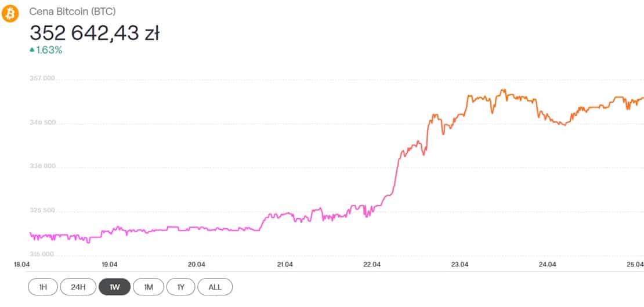Click the 18.04 date axis label
Image resolution: width=644 pixels, height=307 pixels.
[x=22, y=264]
